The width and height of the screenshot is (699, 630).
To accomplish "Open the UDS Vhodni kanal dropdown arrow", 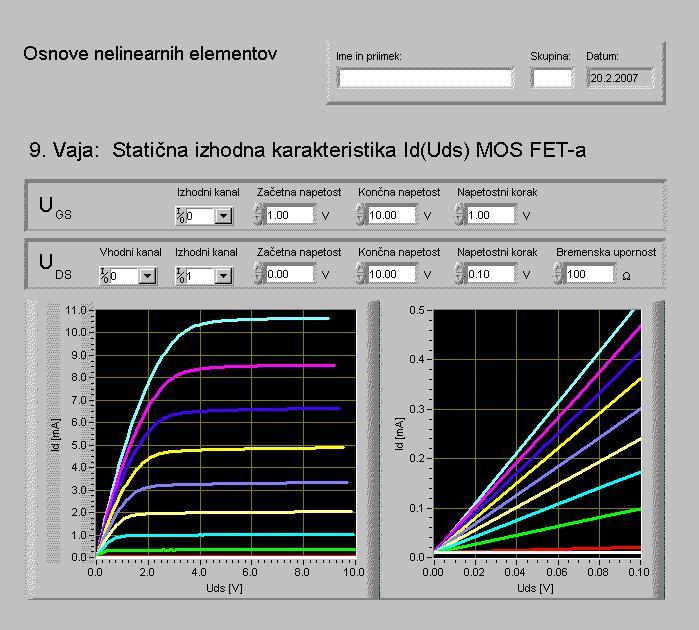I will pyautogui.click(x=147, y=276).
